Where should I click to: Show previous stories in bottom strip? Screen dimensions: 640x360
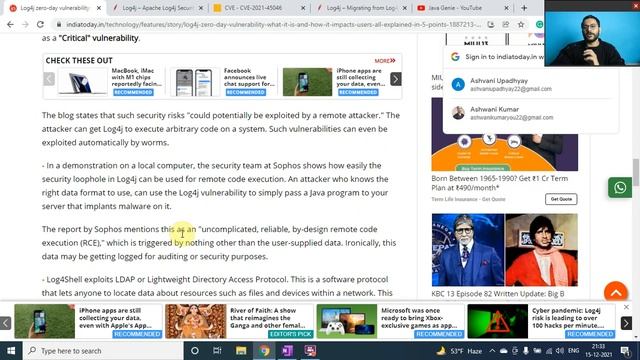5,323
